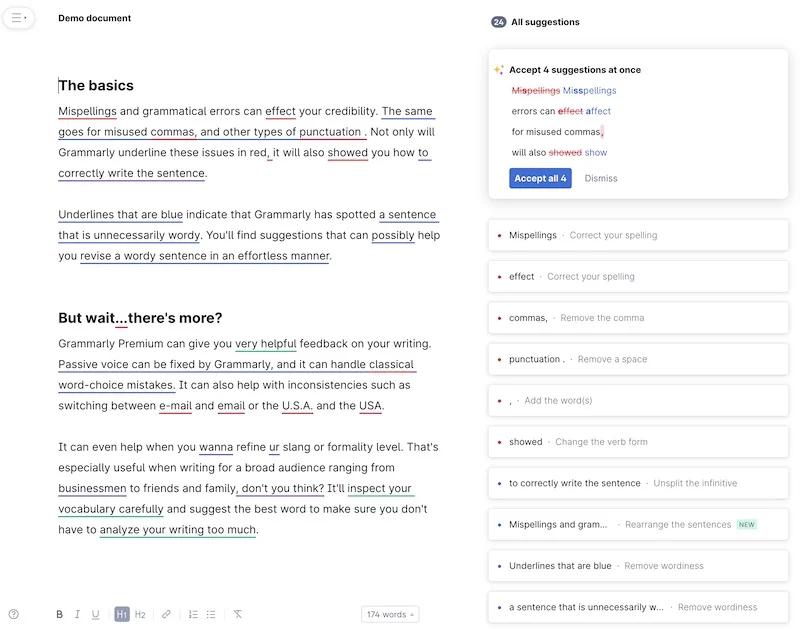Apply italic formatting

point(77,614)
